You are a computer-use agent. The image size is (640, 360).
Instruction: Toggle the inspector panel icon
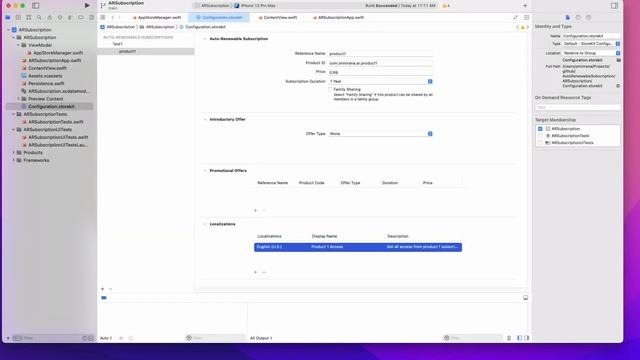(x=614, y=6)
